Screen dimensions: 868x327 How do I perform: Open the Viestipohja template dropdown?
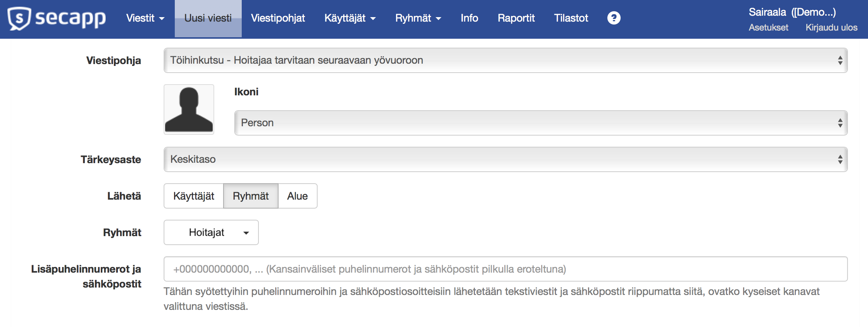(505, 60)
